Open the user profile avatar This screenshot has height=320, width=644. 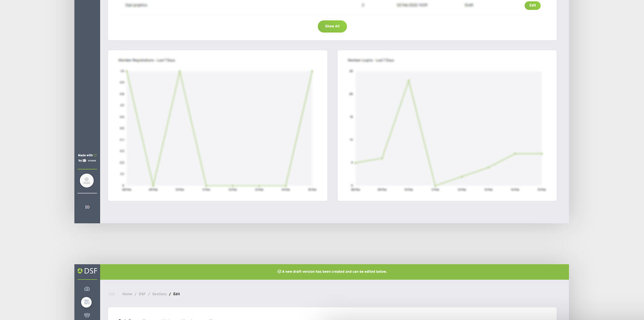tap(87, 181)
